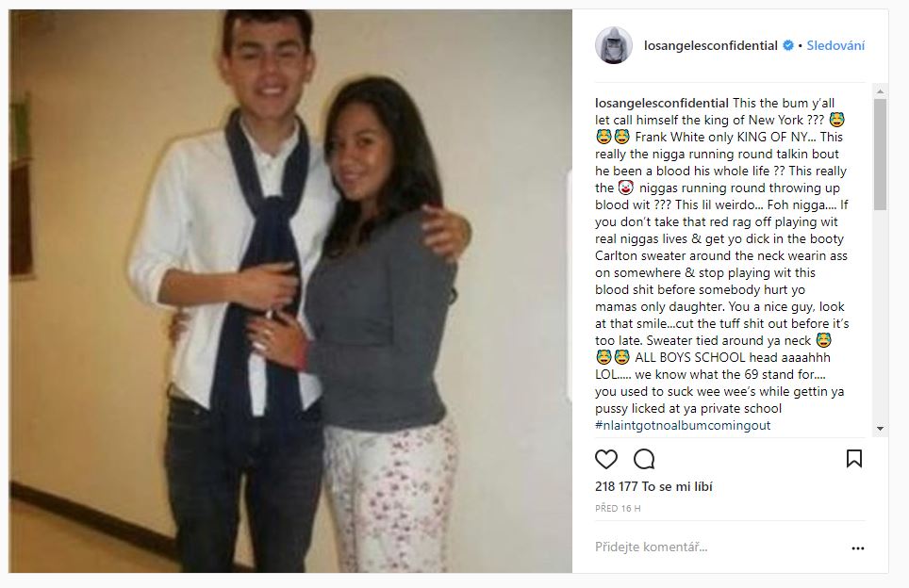This screenshot has width=909, height=588.
Task: Click the blue verified badge
Action: pyautogui.click(x=788, y=45)
